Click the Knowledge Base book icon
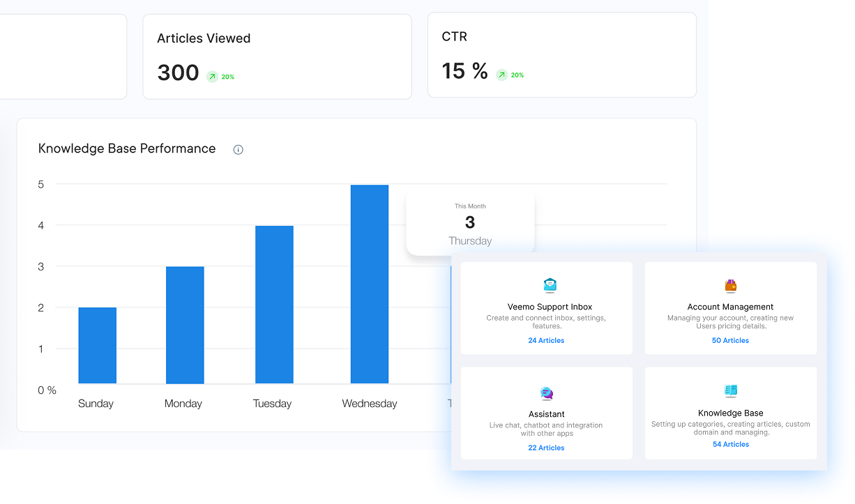855x504 pixels. [x=731, y=391]
